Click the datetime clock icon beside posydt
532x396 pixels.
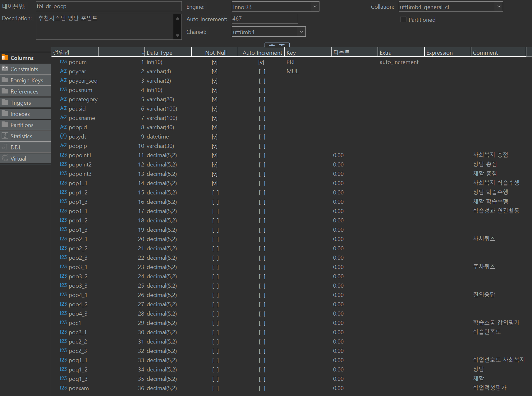[x=63, y=136]
